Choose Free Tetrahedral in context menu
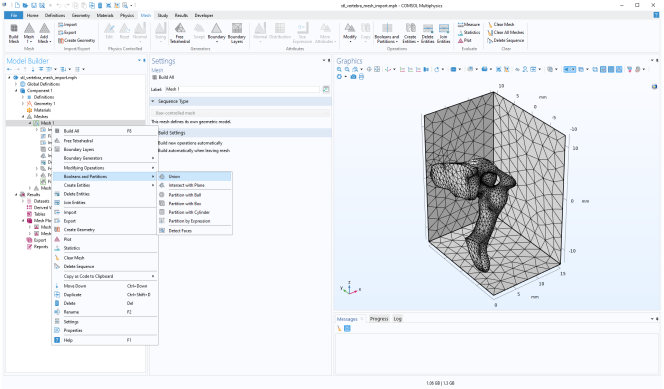Viewport: 664px width, 389px height. pyautogui.click(x=105, y=141)
